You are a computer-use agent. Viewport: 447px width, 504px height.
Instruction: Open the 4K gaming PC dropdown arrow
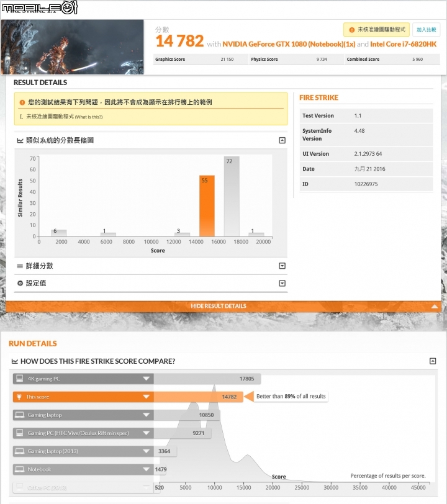(x=147, y=379)
